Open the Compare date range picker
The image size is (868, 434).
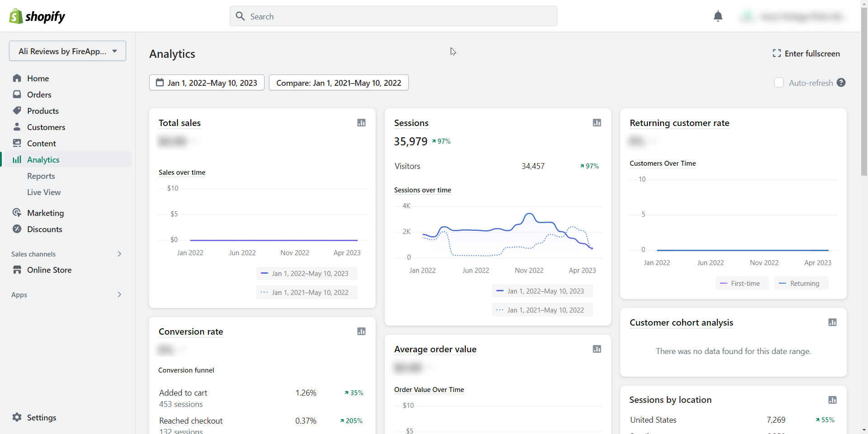pyautogui.click(x=339, y=83)
